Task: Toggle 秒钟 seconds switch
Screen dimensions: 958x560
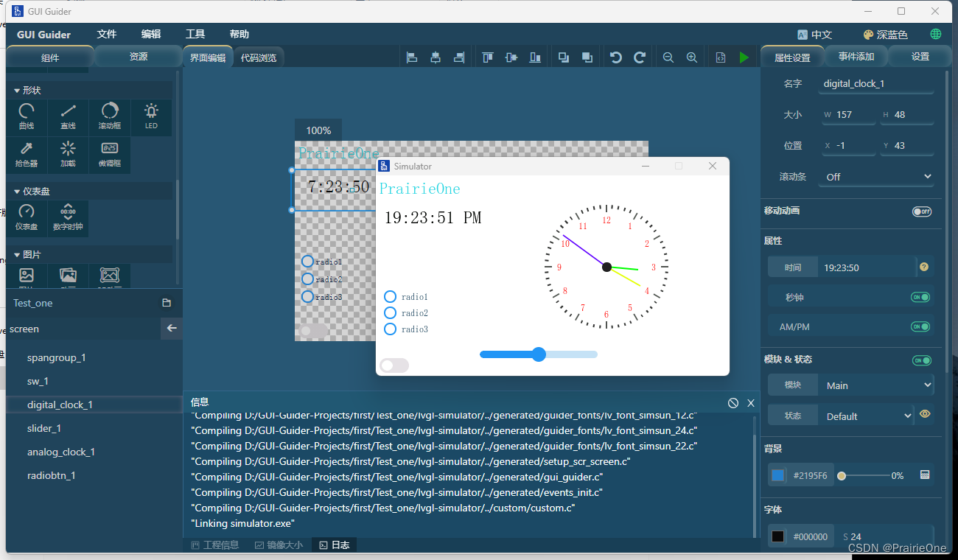Action: tap(920, 298)
